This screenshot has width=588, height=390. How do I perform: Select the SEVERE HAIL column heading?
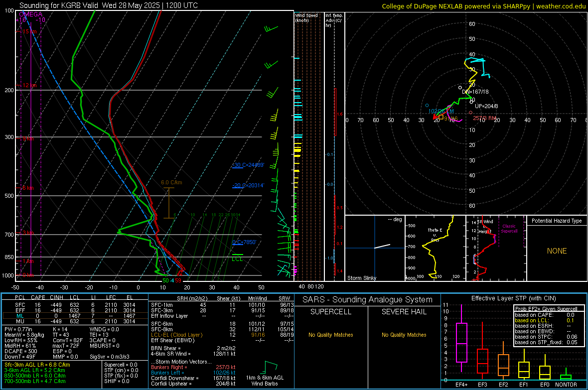point(404,312)
